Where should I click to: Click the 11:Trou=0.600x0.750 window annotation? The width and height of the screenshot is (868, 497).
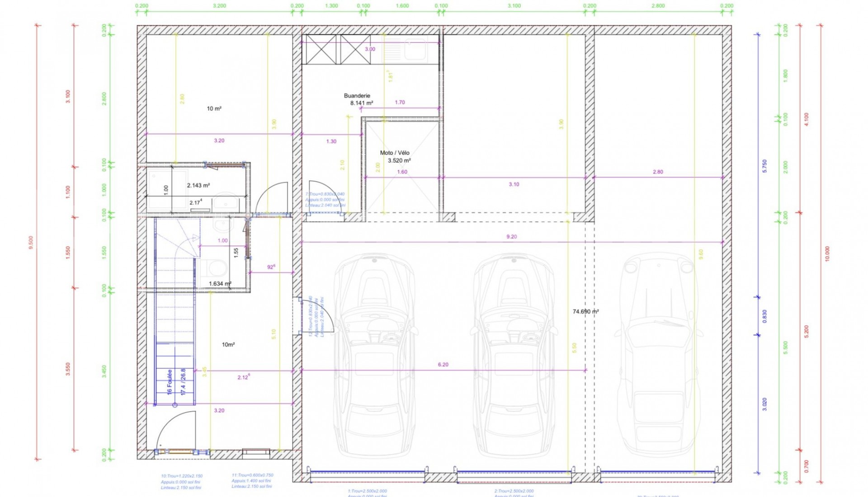(252, 475)
